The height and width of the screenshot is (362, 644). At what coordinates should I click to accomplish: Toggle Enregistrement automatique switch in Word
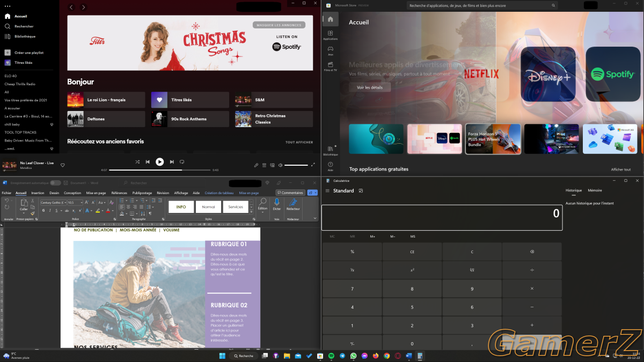[55, 183]
